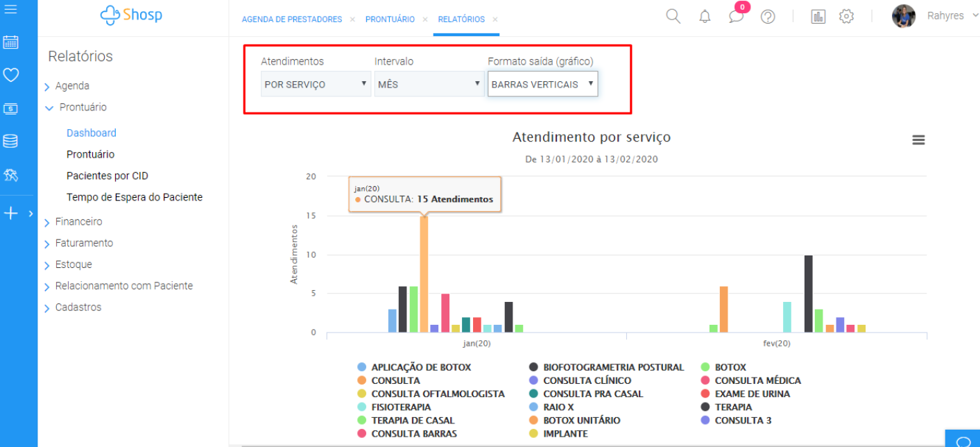Open the database stock sidebar icon
980x447 pixels.
pyautogui.click(x=10, y=142)
